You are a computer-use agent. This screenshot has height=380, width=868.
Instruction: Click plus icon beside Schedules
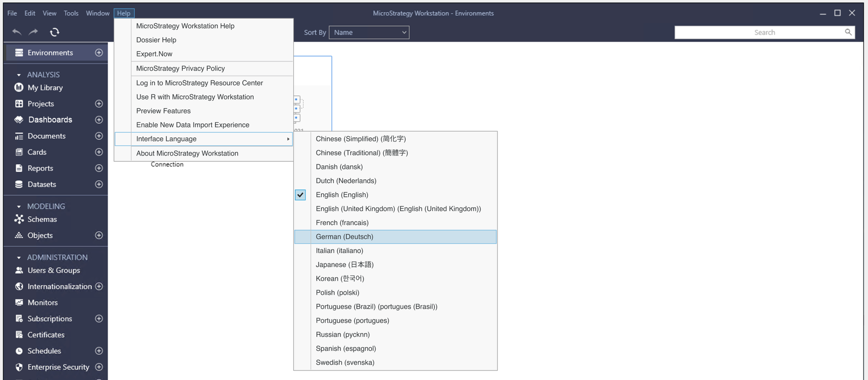pos(99,351)
